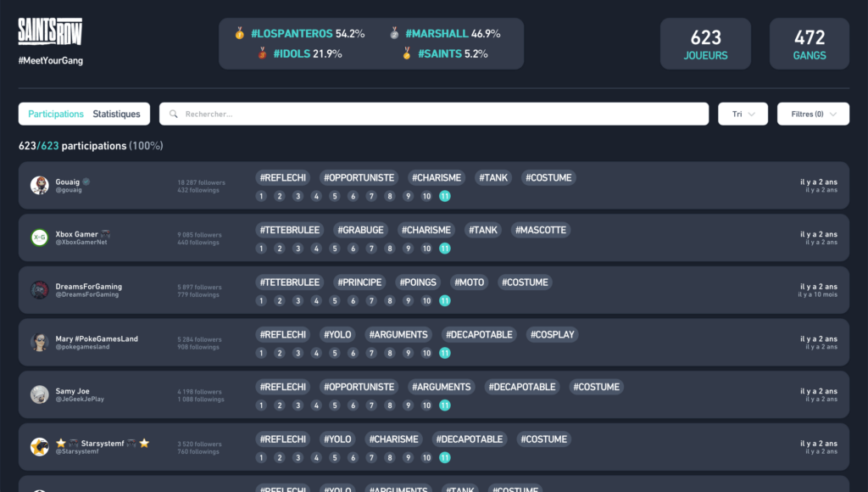The height and width of the screenshot is (492, 868).
Task: Focus the Rechercher search field
Action: (x=434, y=114)
